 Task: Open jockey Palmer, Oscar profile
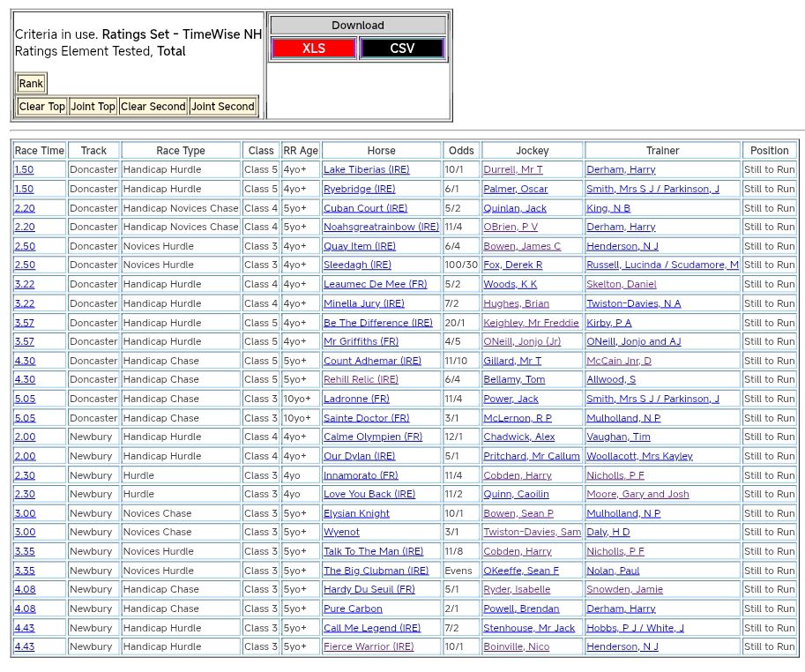(x=515, y=189)
